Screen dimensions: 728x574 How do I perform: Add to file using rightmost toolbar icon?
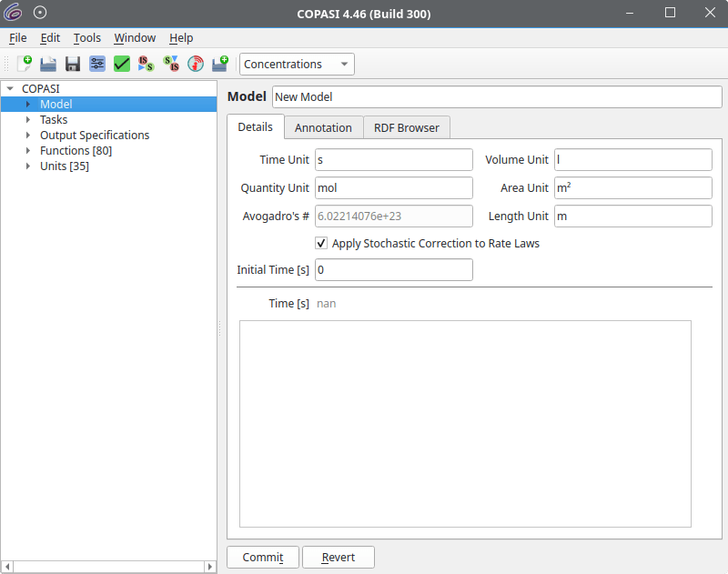(220, 64)
